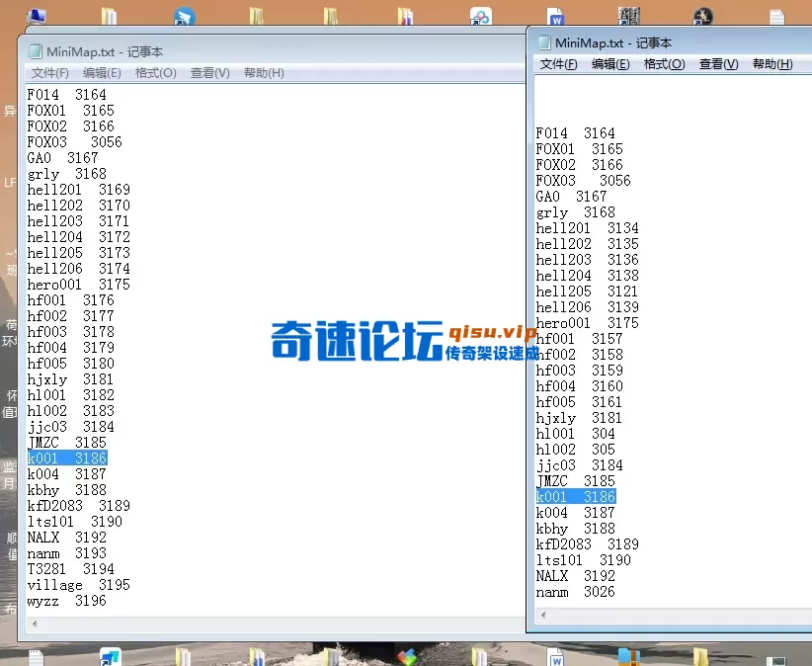Open 帮助(H) menu in the left Notepad window
Screen dimensions: 812x666
click(264, 73)
